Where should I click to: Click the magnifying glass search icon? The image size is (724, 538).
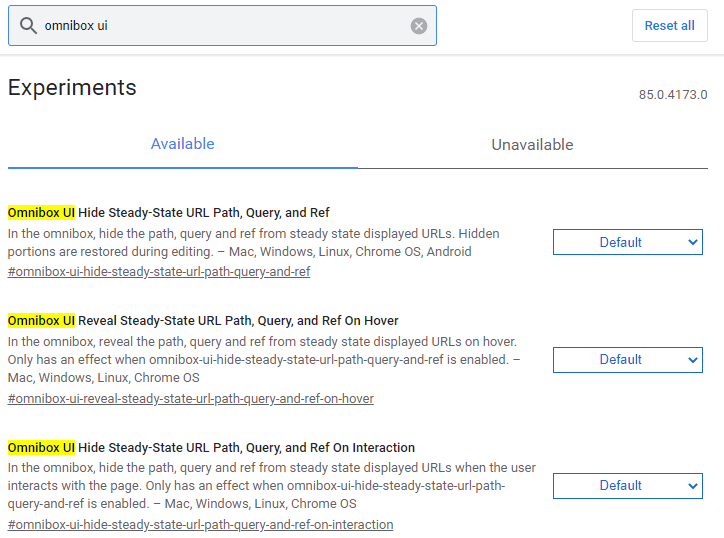(28, 26)
